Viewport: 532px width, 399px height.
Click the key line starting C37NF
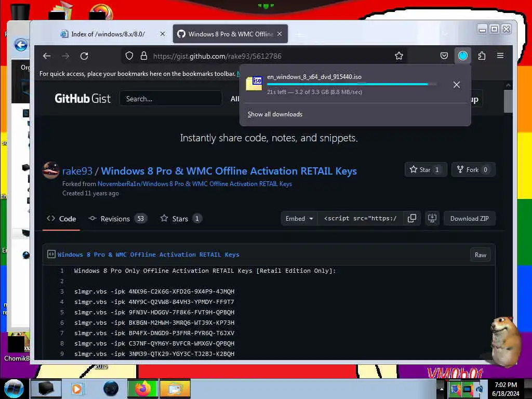pos(154,343)
